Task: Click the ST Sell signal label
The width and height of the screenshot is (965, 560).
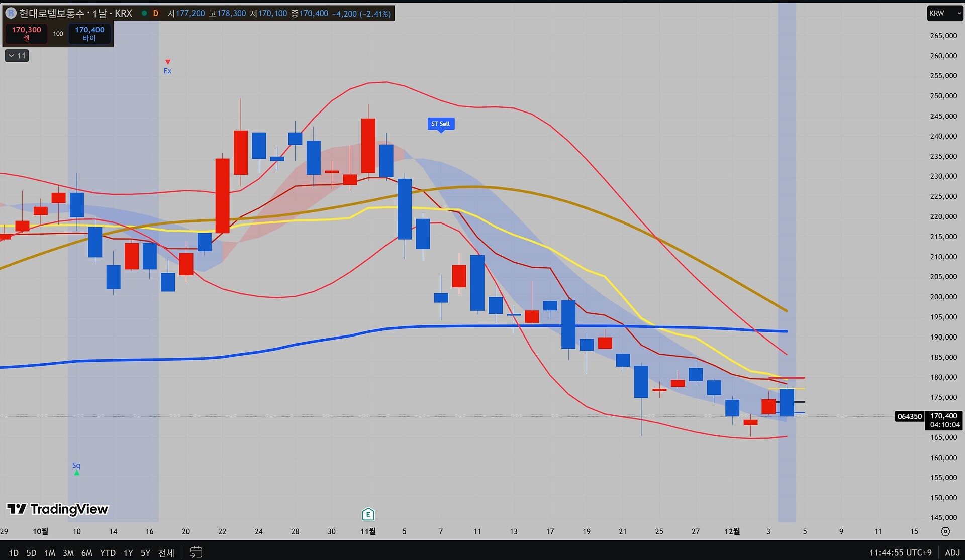Action: pos(441,124)
